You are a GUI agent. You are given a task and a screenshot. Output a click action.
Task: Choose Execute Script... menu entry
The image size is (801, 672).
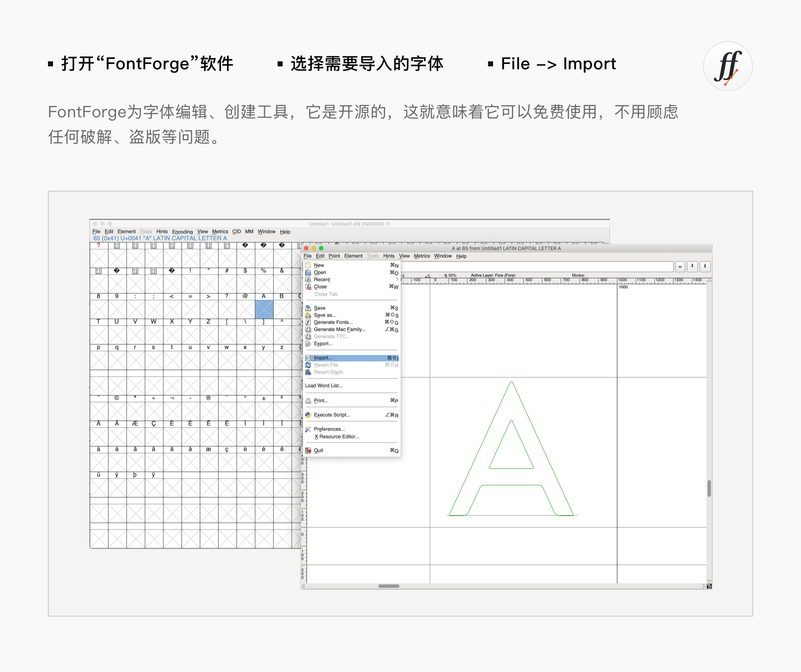point(351,415)
